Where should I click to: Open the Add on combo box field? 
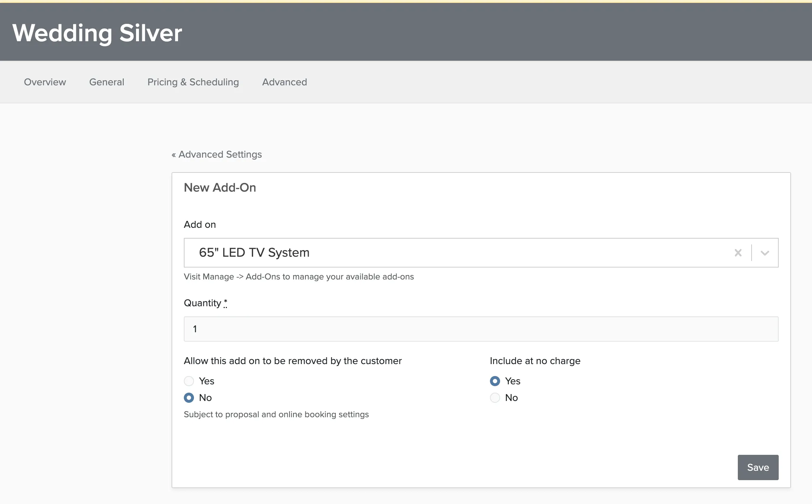point(481,253)
